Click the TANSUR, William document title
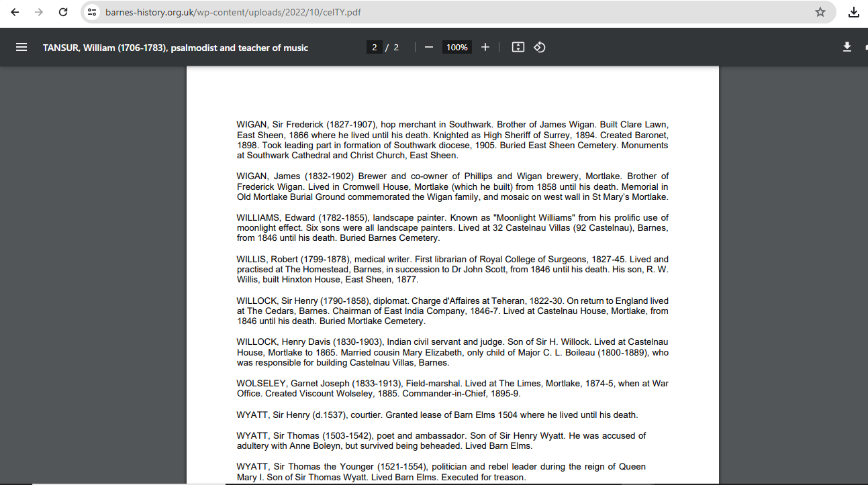 tap(176, 48)
